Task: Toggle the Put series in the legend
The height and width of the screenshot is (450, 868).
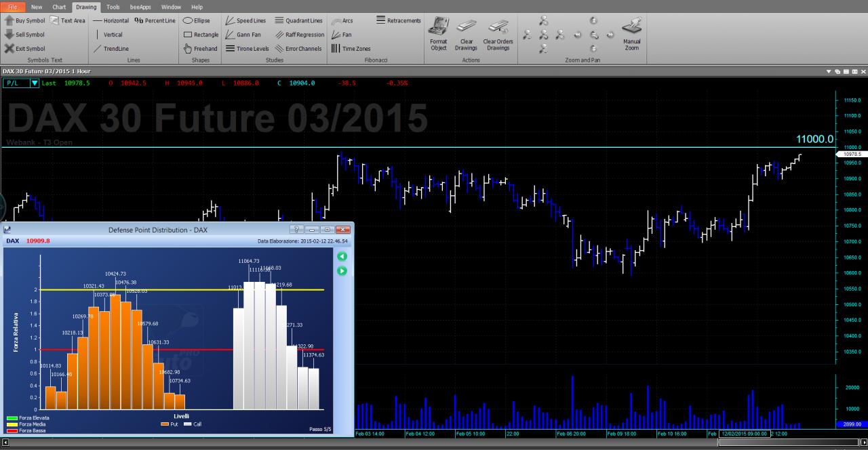Action: 170,424
